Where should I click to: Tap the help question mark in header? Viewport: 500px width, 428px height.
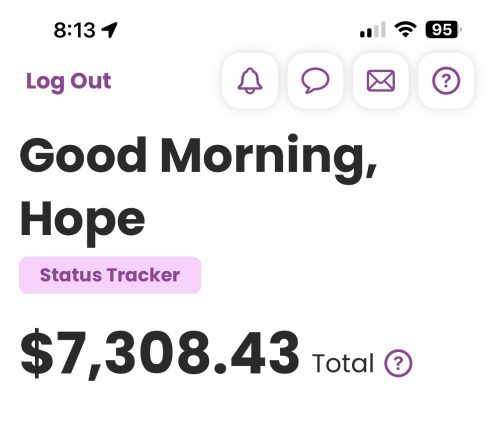tap(446, 81)
